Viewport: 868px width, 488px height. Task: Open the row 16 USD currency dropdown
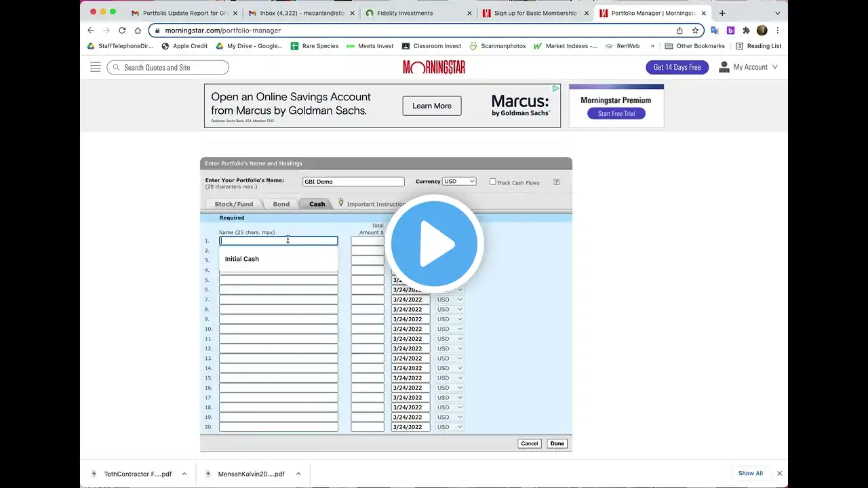[450, 388]
